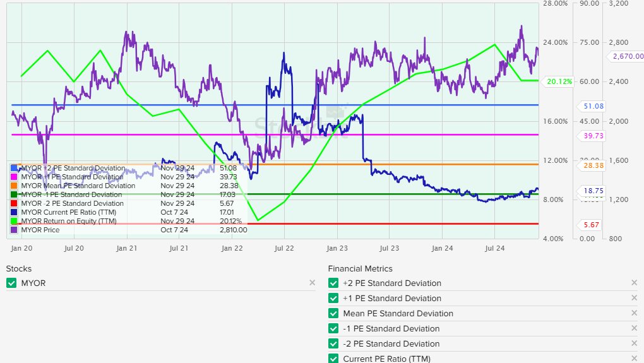The height and width of the screenshot is (363, 644).
Task: Select MYOR Current PE Ratio legend entry
Action: click(69, 212)
